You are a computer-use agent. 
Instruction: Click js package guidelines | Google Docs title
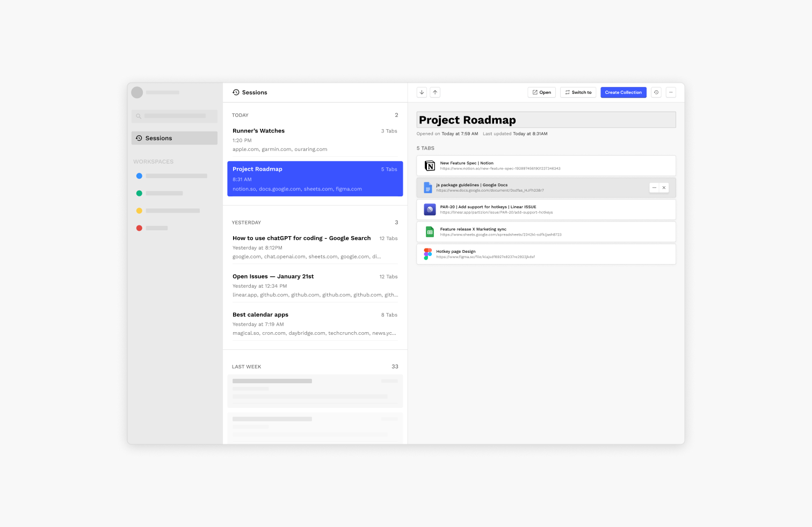pos(472,185)
